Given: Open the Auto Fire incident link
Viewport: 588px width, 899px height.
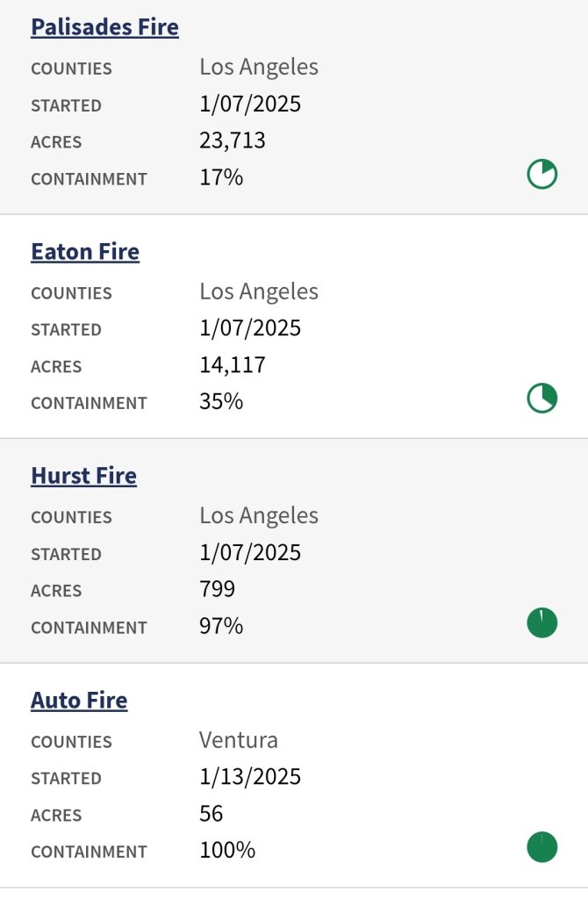Looking at the screenshot, I should click(79, 701).
